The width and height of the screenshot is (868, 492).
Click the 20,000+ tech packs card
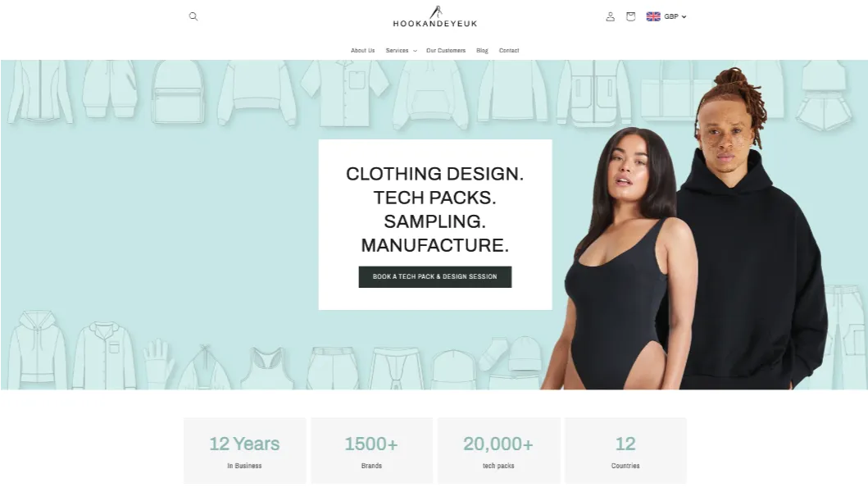click(499, 451)
